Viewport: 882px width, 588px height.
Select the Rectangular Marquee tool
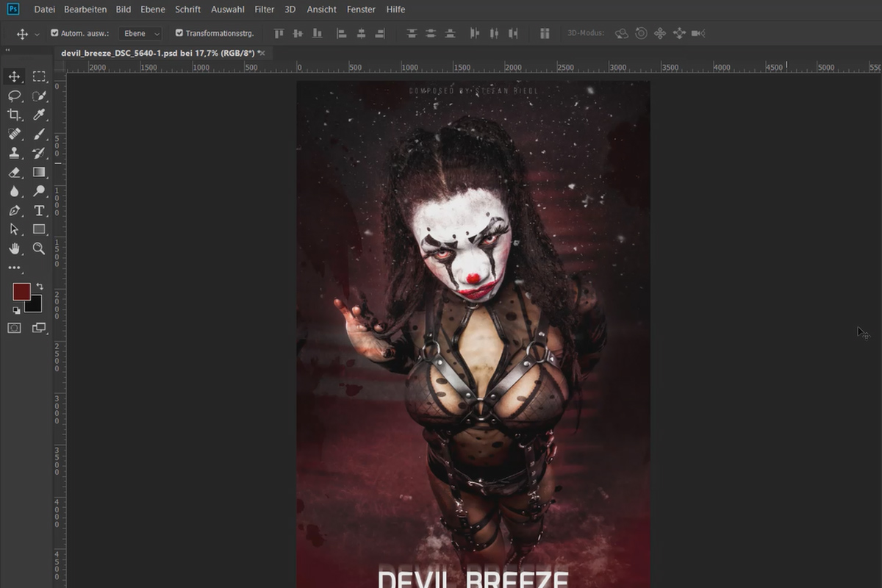coord(39,76)
